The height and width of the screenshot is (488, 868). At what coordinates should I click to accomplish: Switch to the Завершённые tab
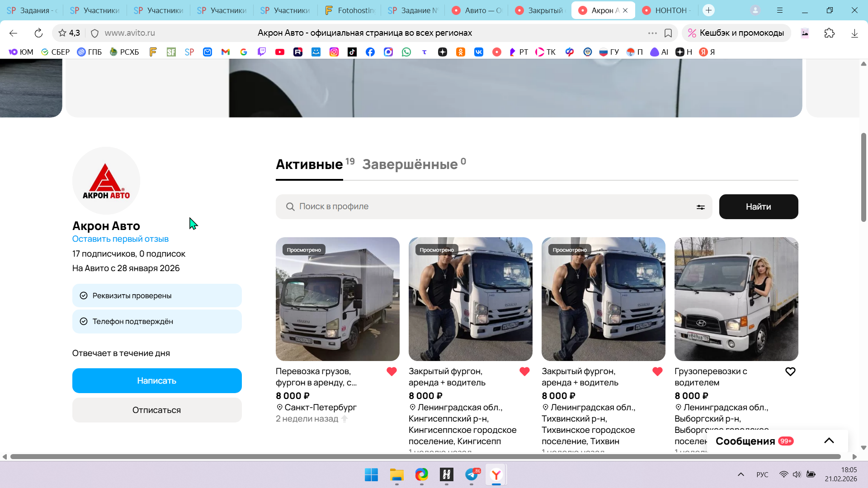[x=410, y=164]
